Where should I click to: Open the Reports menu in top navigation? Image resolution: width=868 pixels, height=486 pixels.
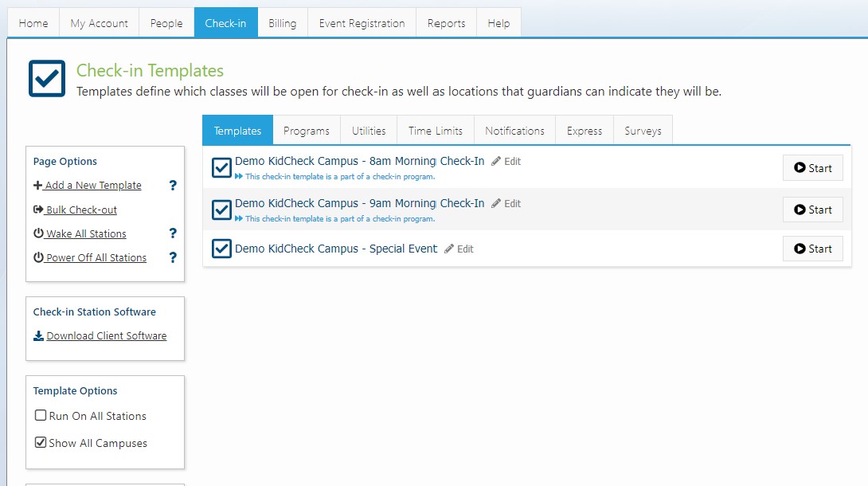(x=446, y=23)
